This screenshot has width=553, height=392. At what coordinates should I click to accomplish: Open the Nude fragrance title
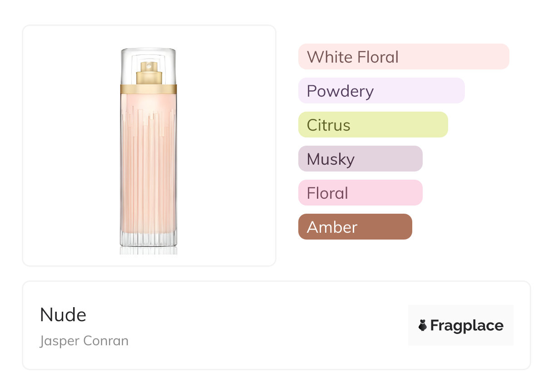coord(63,314)
